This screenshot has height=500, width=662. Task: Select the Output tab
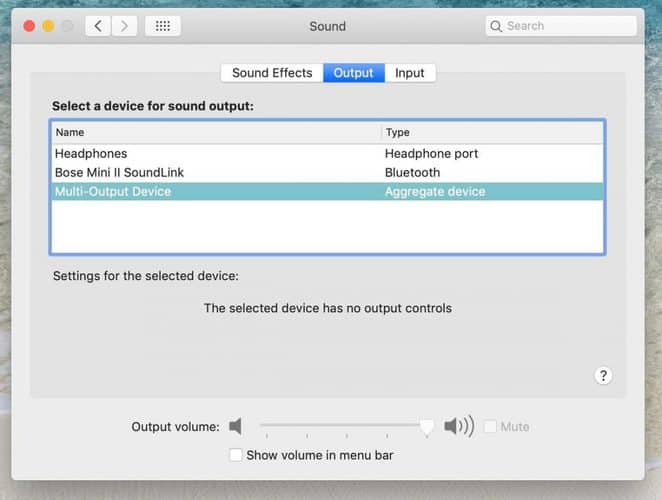point(354,73)
